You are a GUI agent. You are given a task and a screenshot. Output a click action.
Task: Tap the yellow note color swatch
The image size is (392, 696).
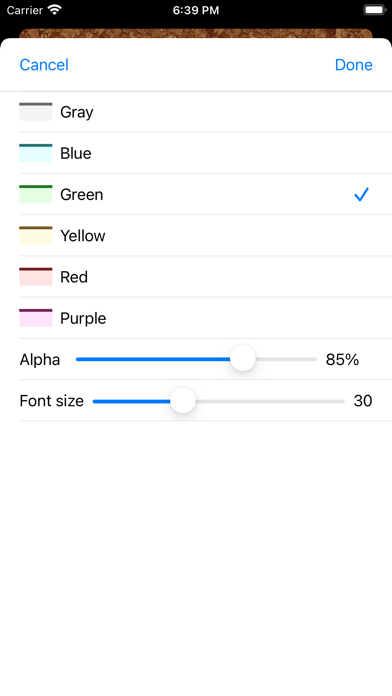(36, 236)
